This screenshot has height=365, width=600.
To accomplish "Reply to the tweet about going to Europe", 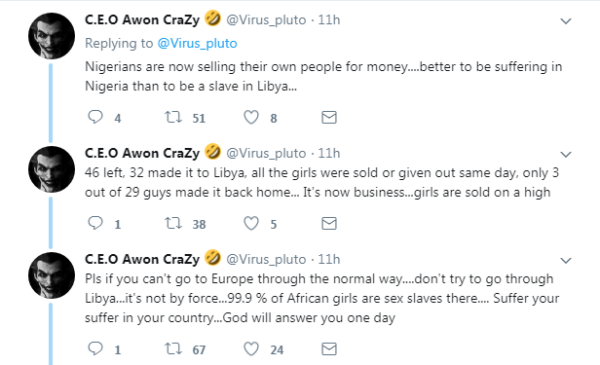I will pyautogui.click(x=95, y=349).
